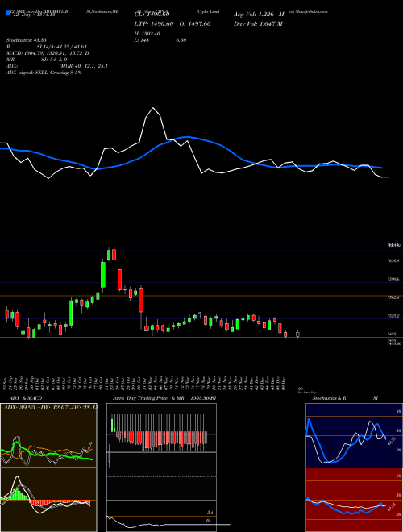The width and height of the screenshot is (403, 532).
Task: Click the MACD values line in header
Action: pos(48,53)
